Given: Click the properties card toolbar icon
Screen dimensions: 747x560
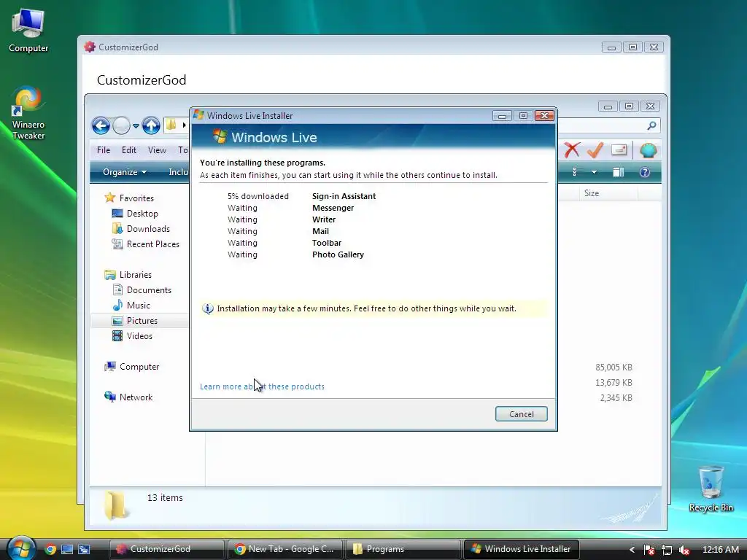Looking at the screenshot, I should pyautogui.click(x=619, y=150).
